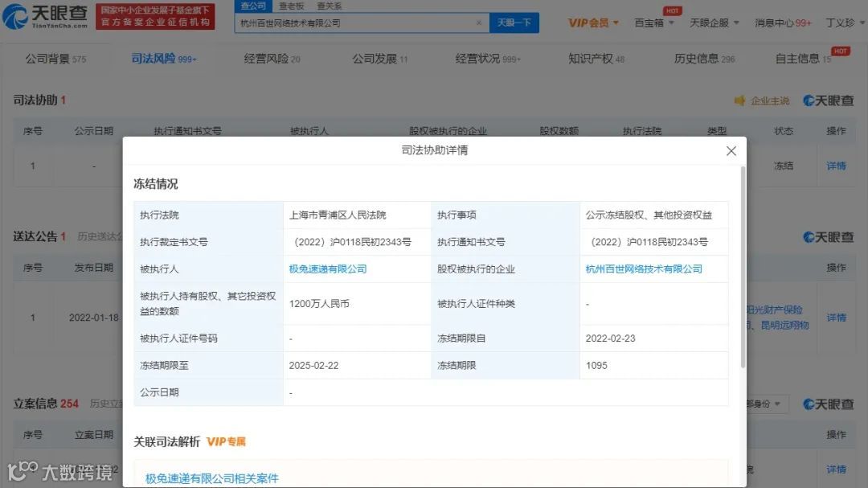Select the 知识产权 tab
868x488 pixels.
pos(596,58)
